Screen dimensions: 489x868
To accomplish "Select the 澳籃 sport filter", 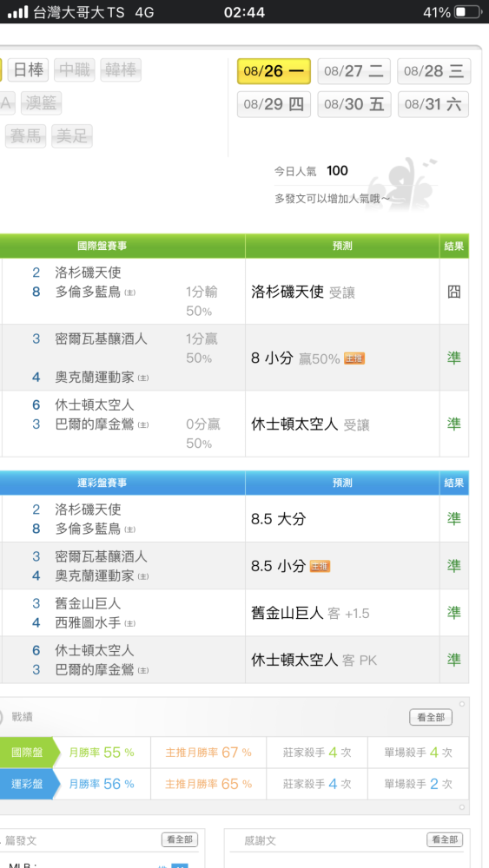I will coord(42,103).
